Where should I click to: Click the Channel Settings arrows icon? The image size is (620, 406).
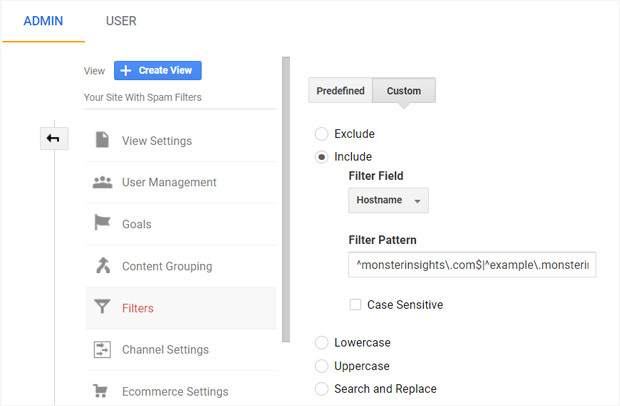(x=102, y=349)
